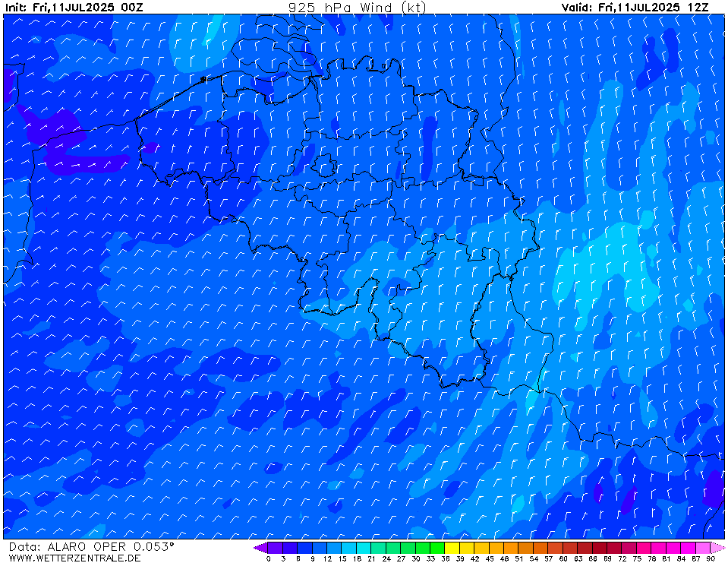Select the dark red swatch between 66 and 69
Screen dimensions: 728x563
tap(600, 548)
